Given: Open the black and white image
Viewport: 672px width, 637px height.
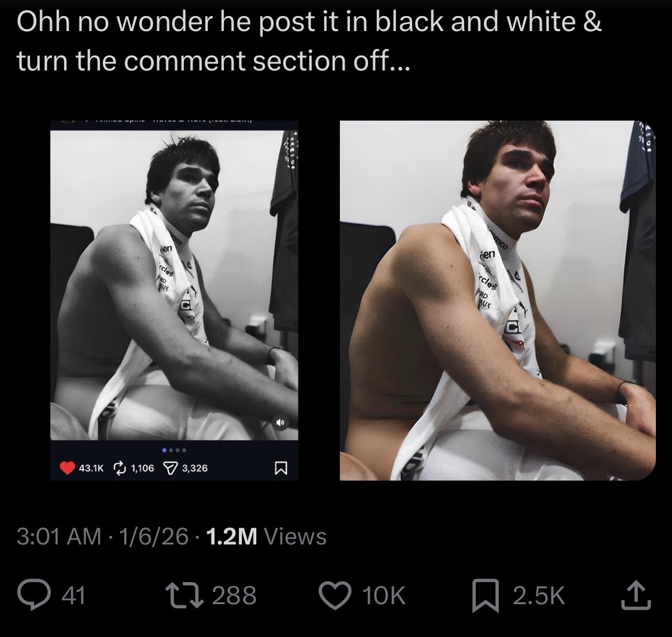Looking at the screenshot, I should (x=174, y=285).
